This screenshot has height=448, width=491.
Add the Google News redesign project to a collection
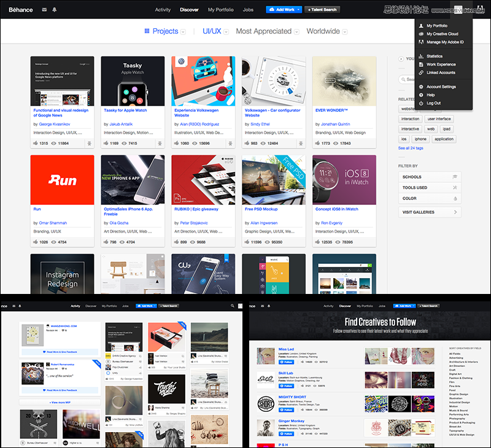(x=89, y=144)
